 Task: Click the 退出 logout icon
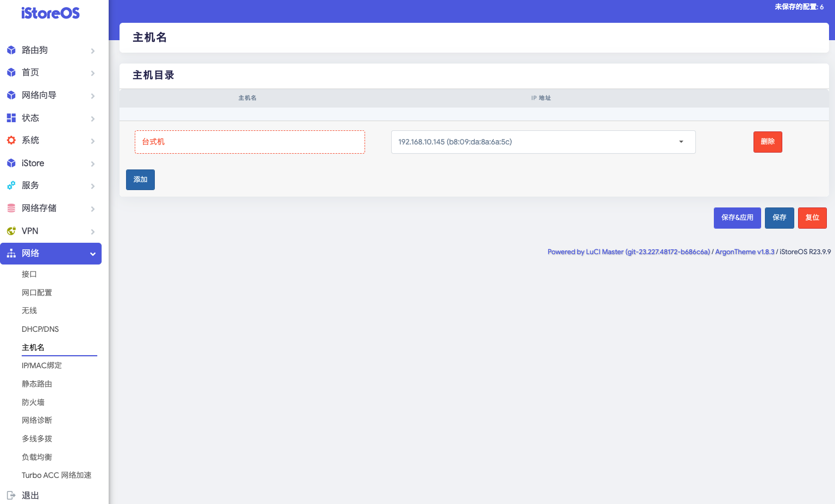(x=11, y=495)
